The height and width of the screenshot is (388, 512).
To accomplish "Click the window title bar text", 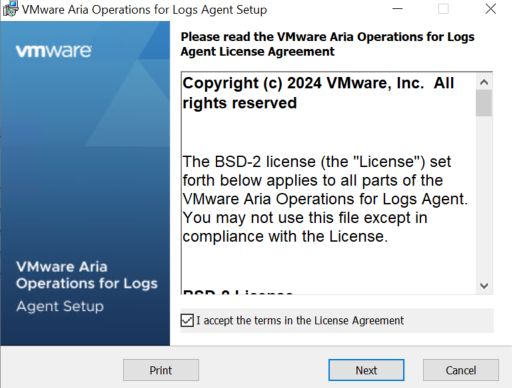I will click(x=144, y=9).
